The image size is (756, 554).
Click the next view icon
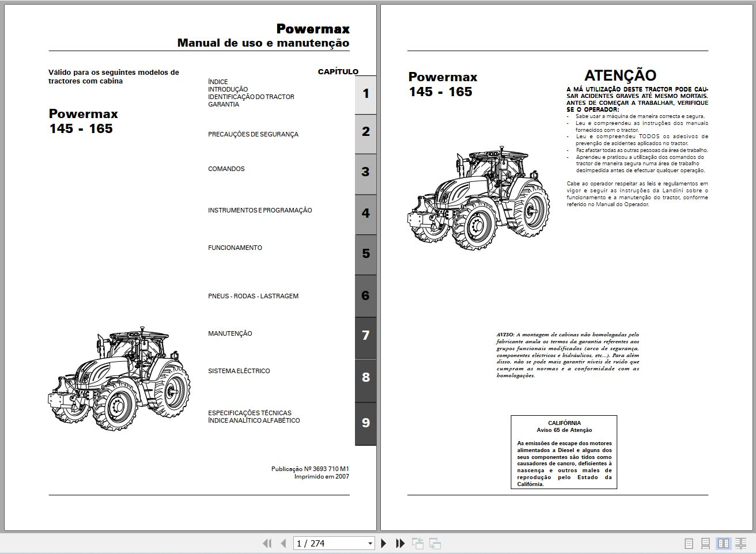(x=435, y=543)
